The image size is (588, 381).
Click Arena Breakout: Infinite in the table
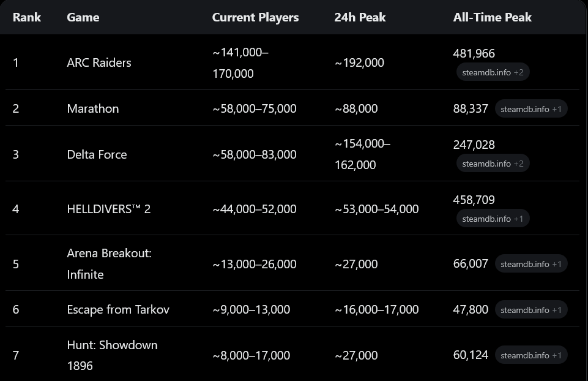108,264
